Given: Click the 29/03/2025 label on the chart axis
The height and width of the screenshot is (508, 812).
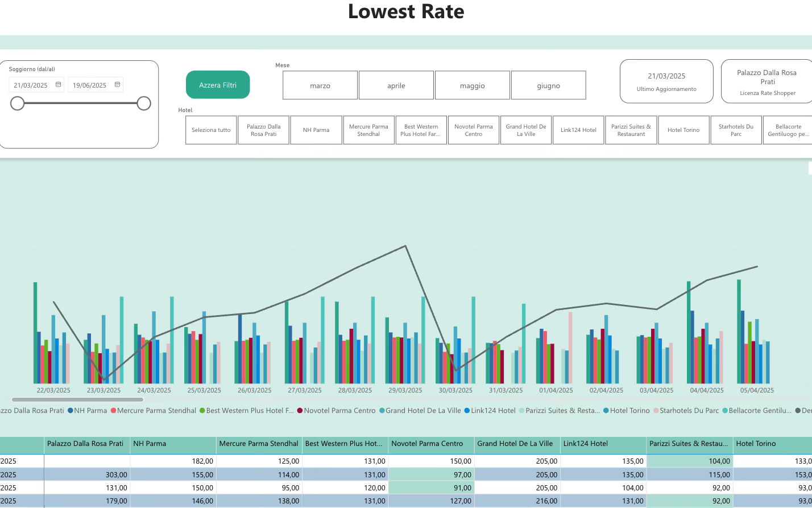Looking at the screenshot, I should click(405, 390).
